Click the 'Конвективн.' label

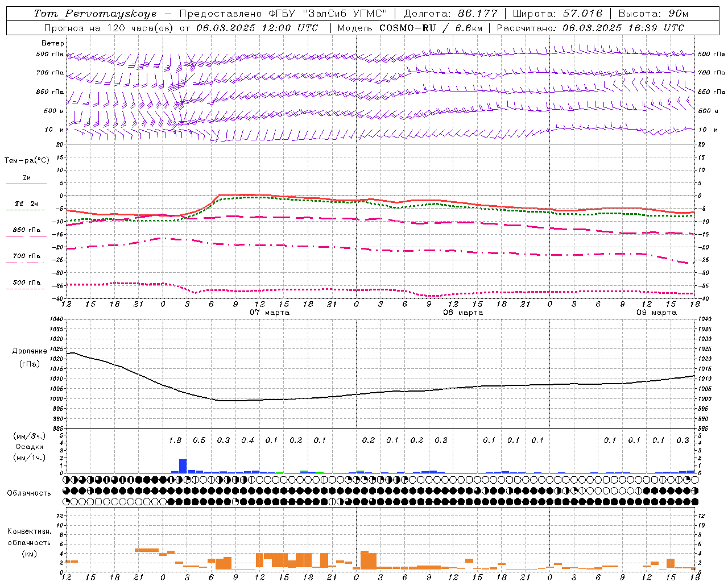click(x=29, y=531)
